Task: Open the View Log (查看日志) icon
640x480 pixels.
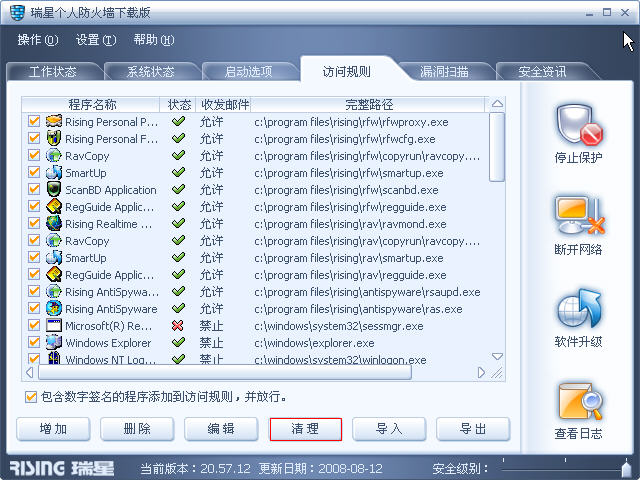Action: [x=579, y=402]
